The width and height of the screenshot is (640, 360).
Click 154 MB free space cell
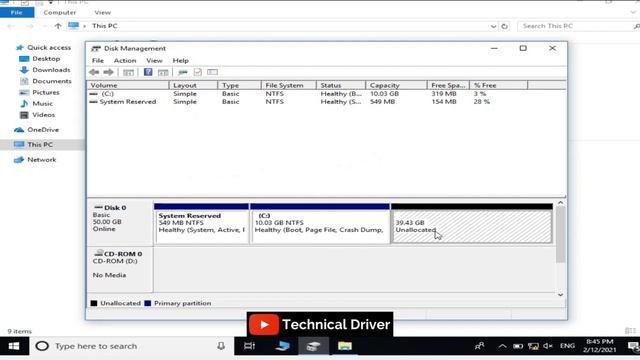point(444,102)
